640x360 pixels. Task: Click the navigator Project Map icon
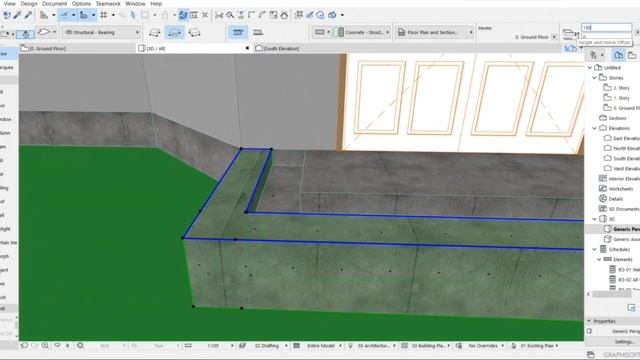click(619, 55)
